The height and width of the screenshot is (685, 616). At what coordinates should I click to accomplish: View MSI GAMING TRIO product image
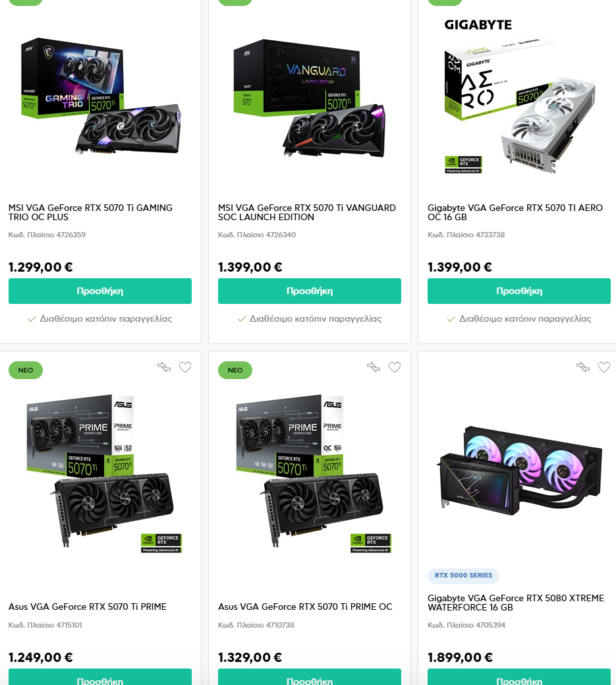point(101,96)
